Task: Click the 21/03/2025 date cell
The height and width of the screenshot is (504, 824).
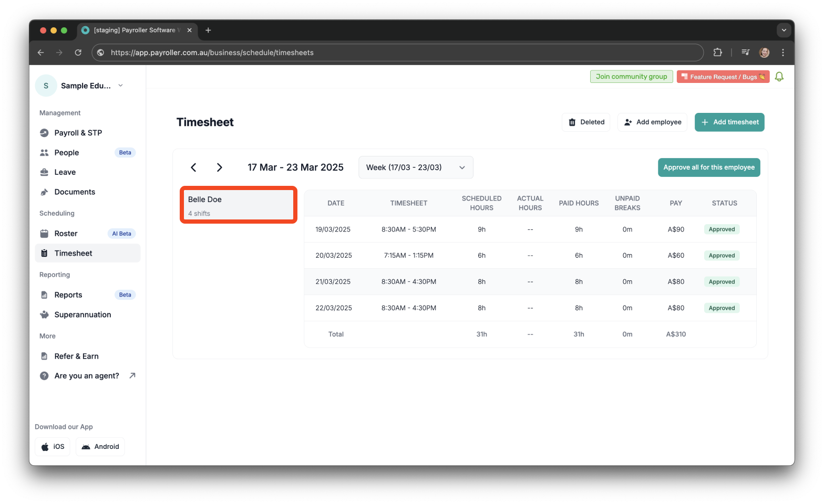Action: point(333,282)
